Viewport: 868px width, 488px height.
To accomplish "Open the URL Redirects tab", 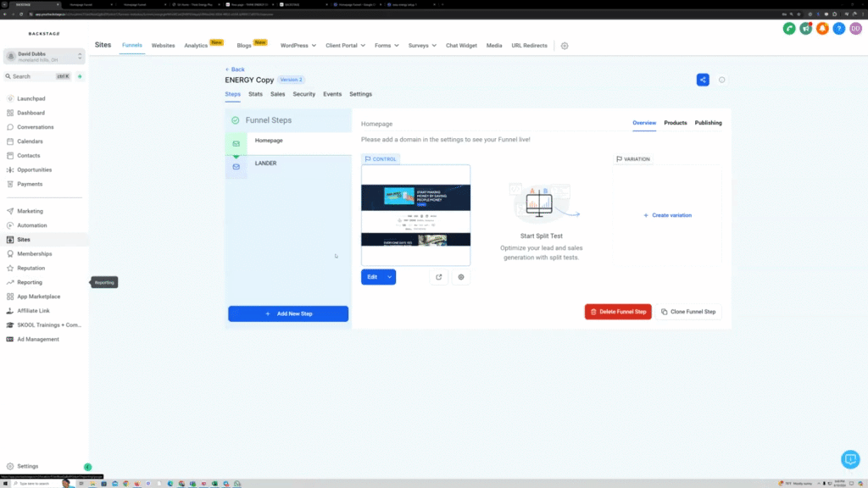I will pos(529,46).
